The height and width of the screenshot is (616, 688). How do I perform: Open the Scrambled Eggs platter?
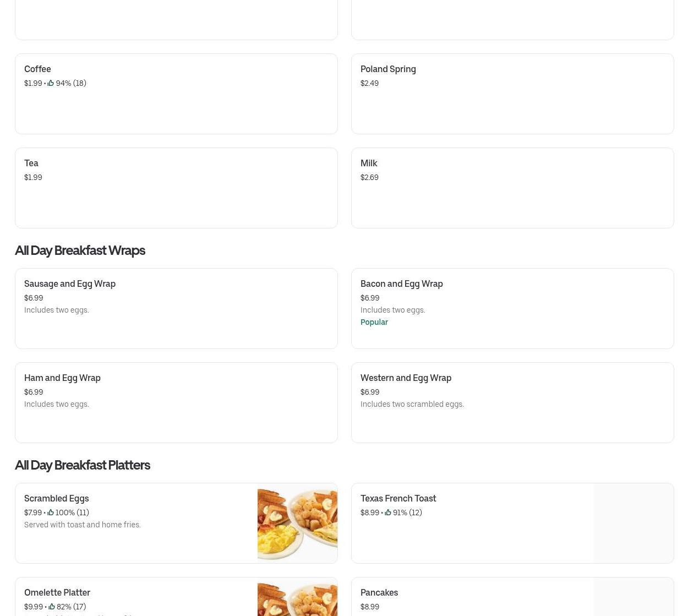point(176,523)
